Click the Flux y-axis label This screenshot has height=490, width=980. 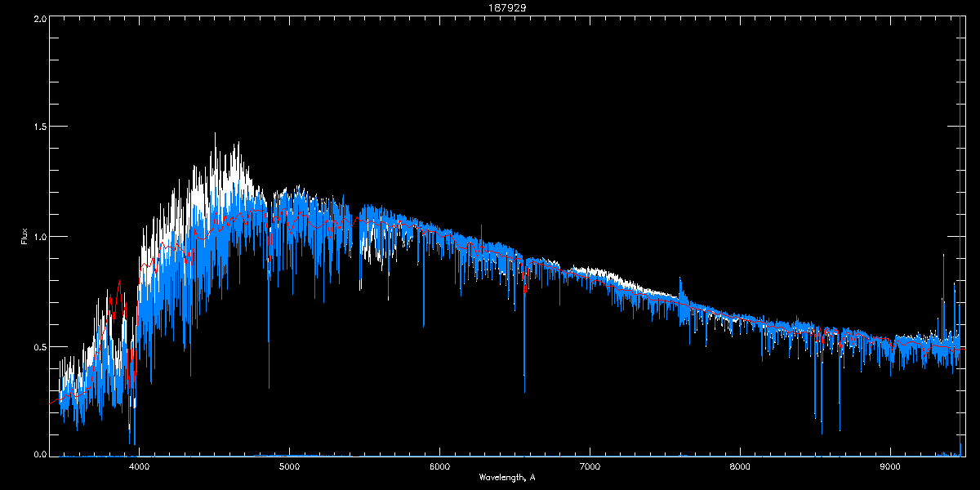(24, 237)
